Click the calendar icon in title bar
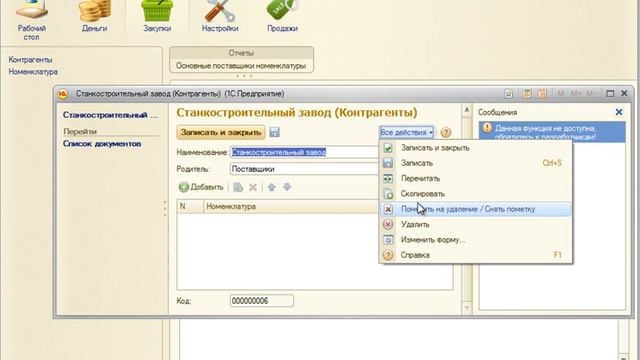This screenshot has width=640, height=360. 542,93
